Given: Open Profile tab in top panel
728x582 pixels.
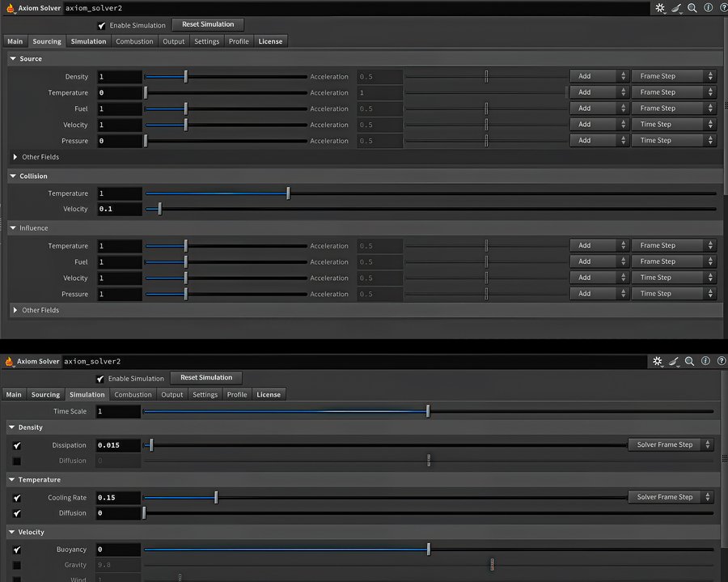Looking at the screenshot, I should pos(239,41).
